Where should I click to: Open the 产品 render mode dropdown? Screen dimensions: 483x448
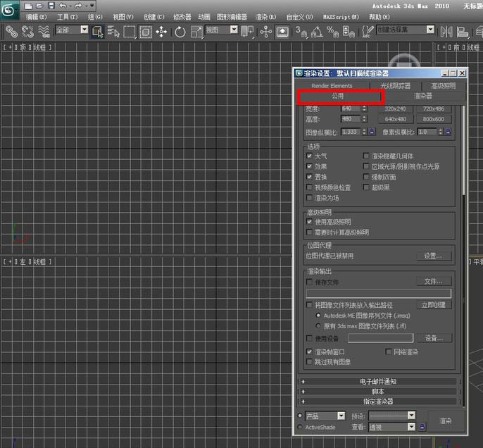pos(341,416)
